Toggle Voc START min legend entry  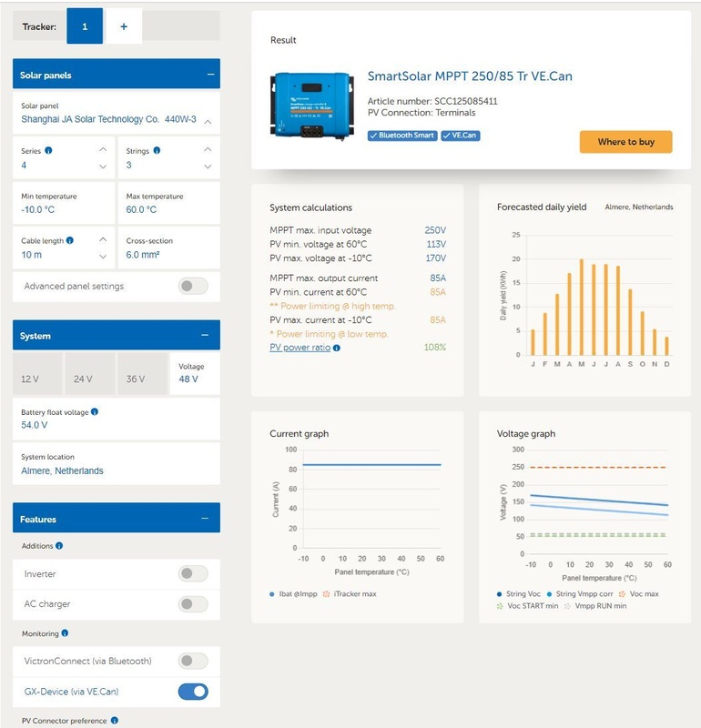527,606
